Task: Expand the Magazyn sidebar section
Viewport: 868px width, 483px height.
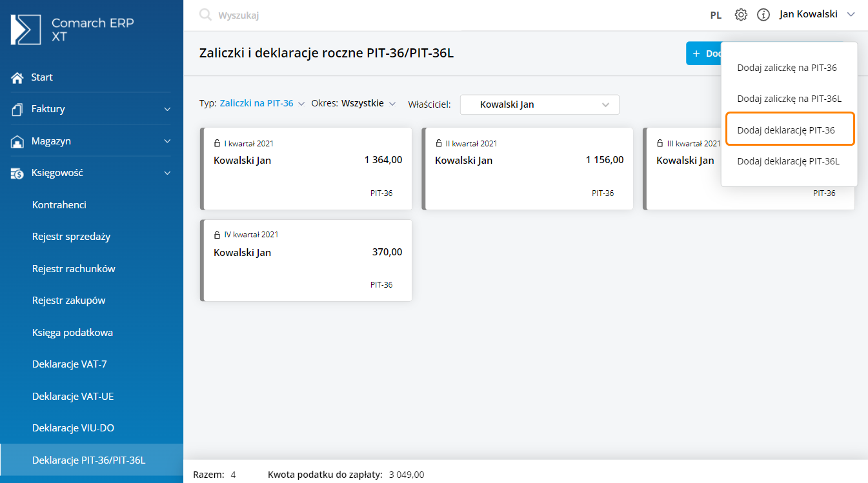Action: (167, 141)
